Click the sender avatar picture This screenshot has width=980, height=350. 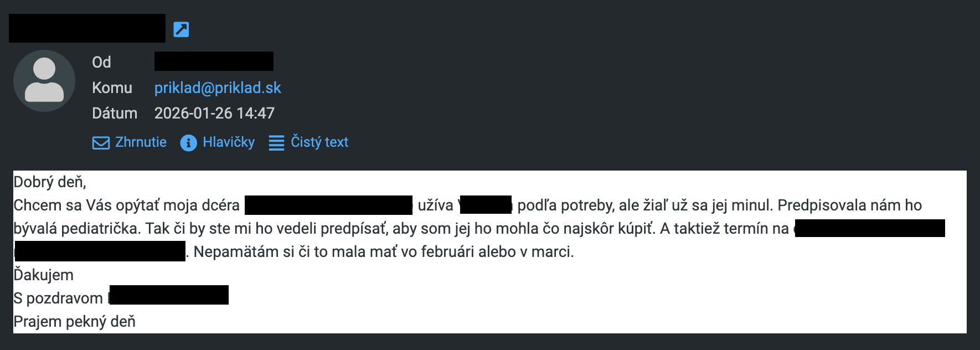coord(44,81)
